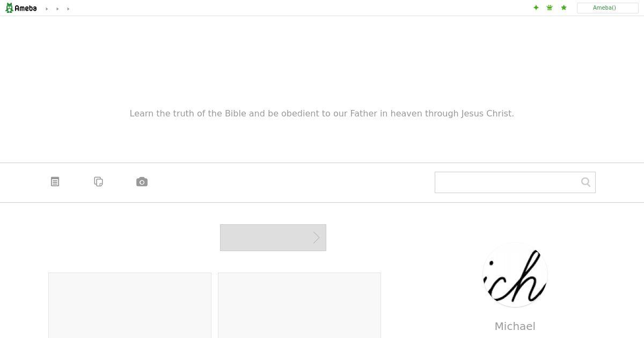The width and height of the screenshot is (644, 338).
Task: Click the blog description text about the Bible
Action: click(x=322, y=113)
